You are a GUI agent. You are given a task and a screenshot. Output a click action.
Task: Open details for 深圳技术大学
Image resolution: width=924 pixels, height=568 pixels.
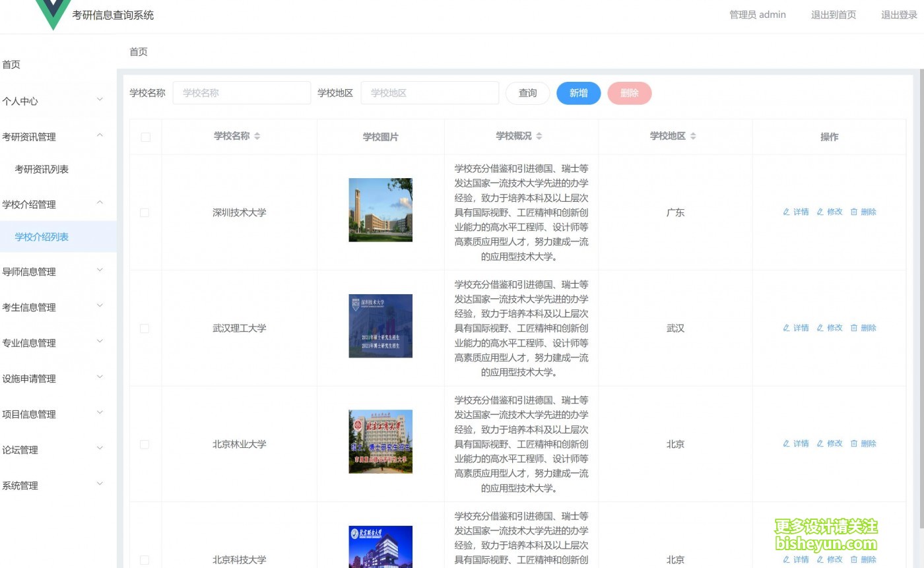(x=796, y=212)
